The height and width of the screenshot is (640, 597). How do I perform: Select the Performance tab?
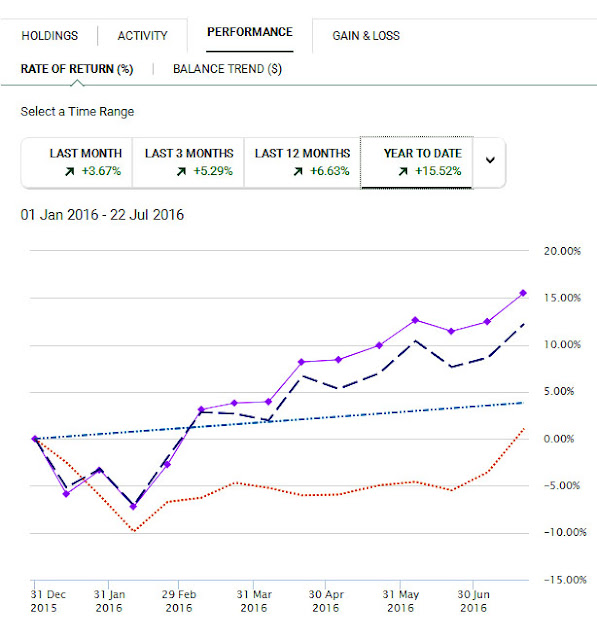250,32
